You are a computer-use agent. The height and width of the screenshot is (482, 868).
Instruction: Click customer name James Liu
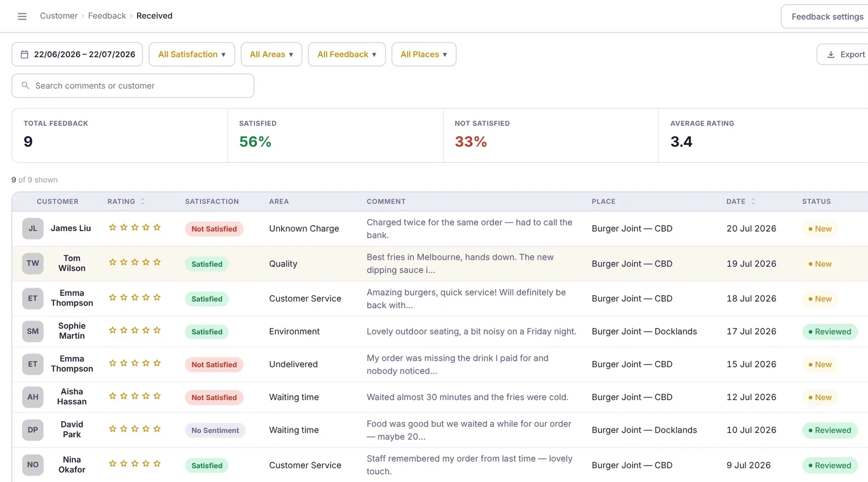click(x=71, y=228)
